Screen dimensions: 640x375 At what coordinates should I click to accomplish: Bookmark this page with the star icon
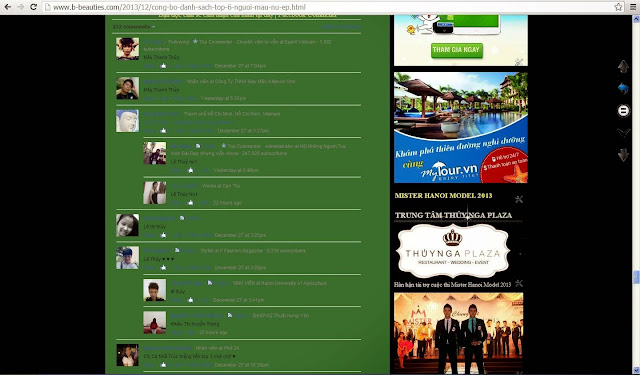(x=618, y=7)
